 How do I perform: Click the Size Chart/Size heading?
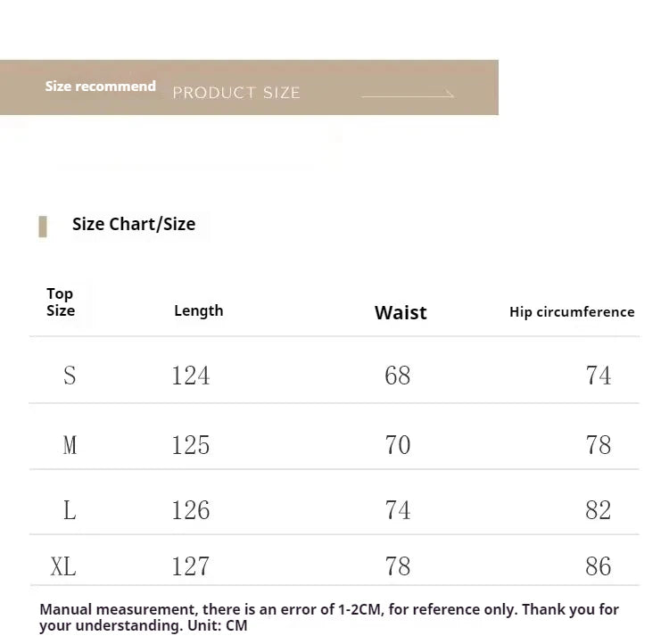pyautogui.click(x=134, y=224)
